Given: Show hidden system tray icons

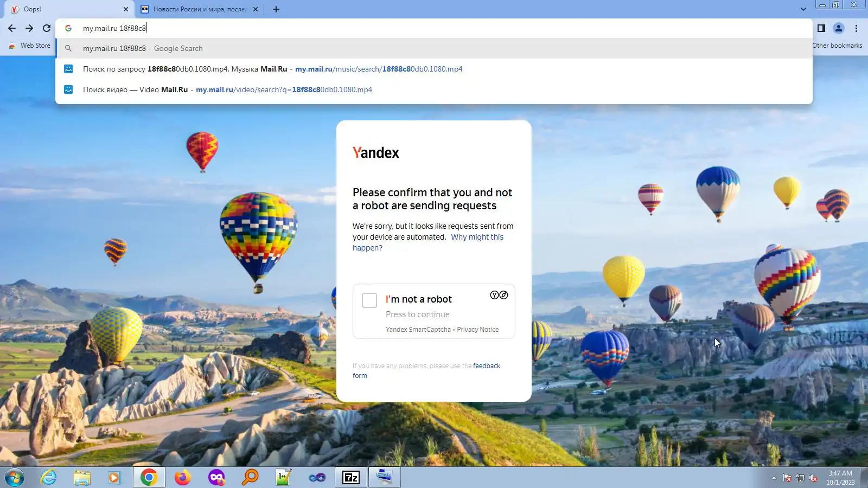Looking at the screenshot, I should click(774, 478).
